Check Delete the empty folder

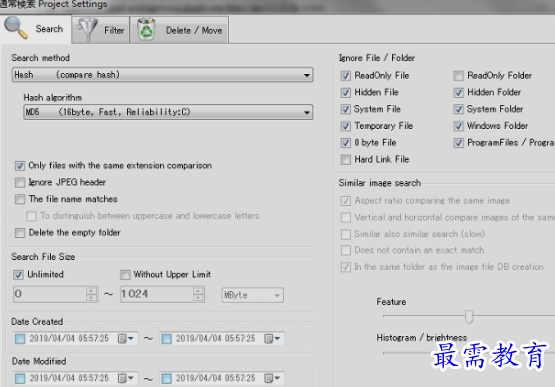pyautogui.click(x=20, y=233)
